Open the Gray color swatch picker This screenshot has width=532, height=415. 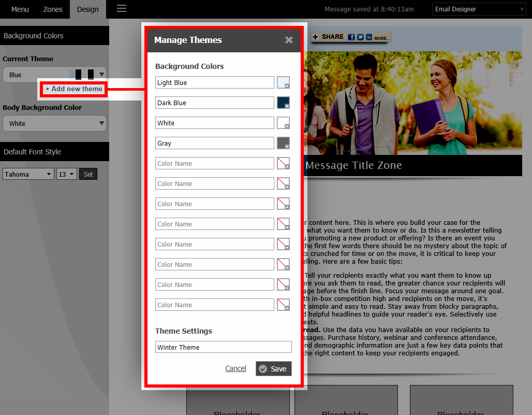[283, 143]
